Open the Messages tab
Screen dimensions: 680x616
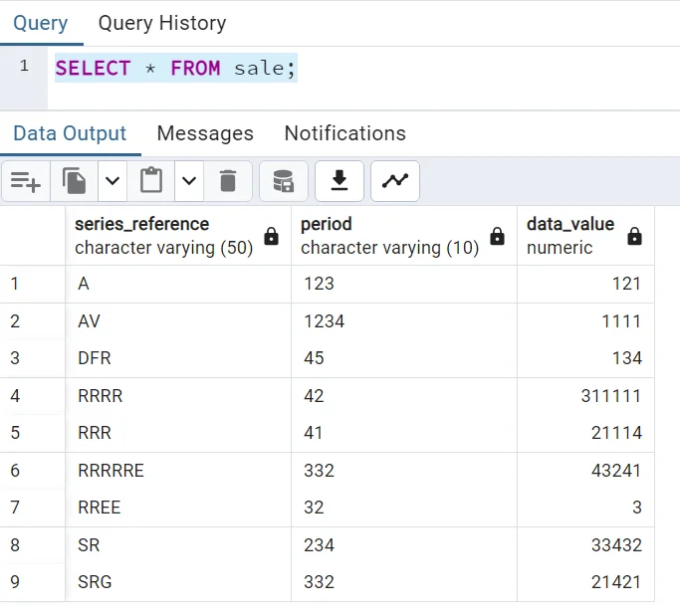(x=205, y=133)
